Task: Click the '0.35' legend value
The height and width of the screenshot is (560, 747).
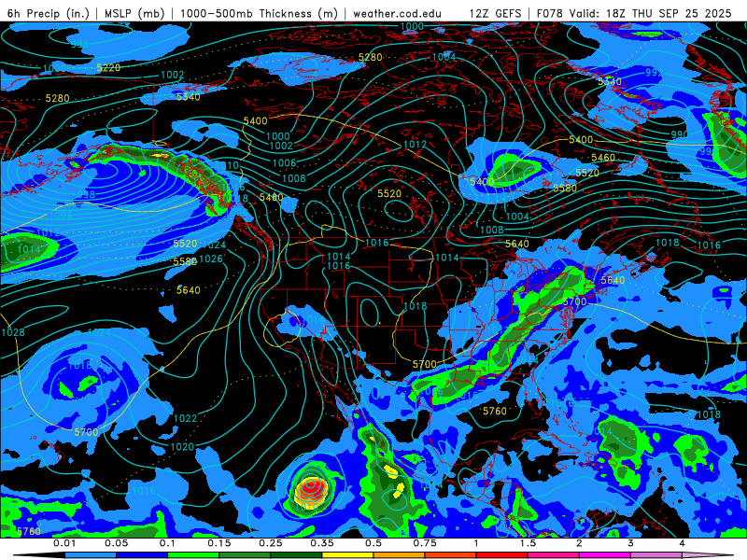Action: click(322, 543)
